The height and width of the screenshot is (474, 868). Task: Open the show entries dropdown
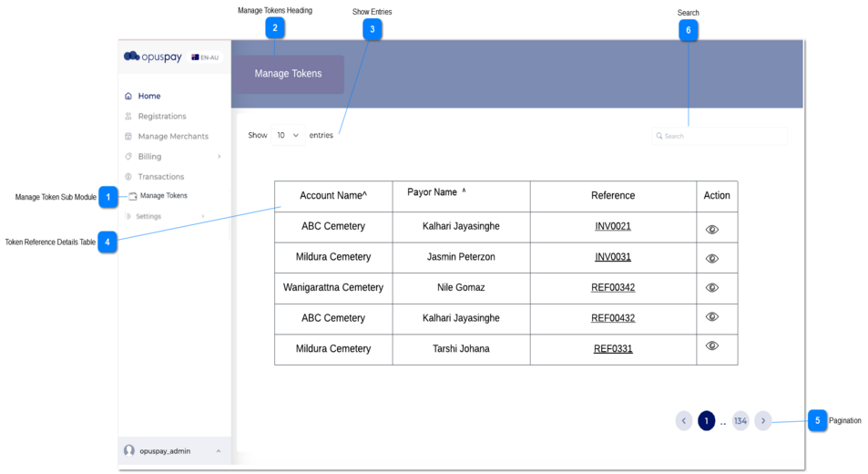coord(288,135)
